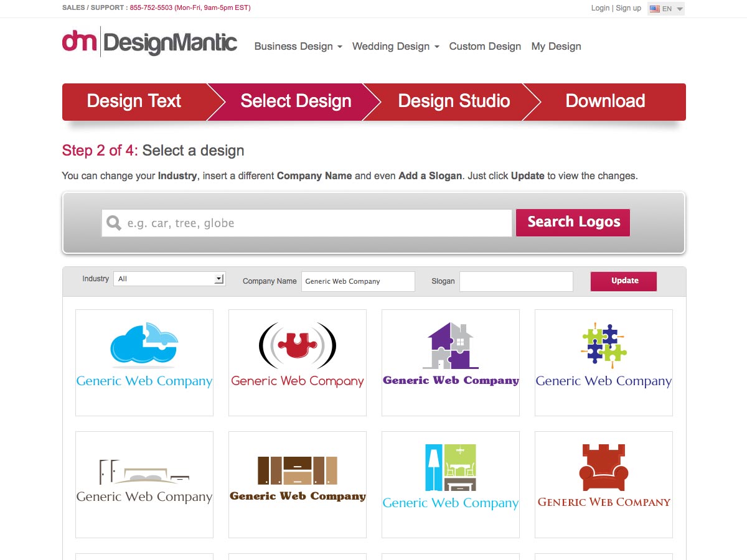Select the multicolored puzzle pieces logo

pyautogui.click(x=603, y=345)
